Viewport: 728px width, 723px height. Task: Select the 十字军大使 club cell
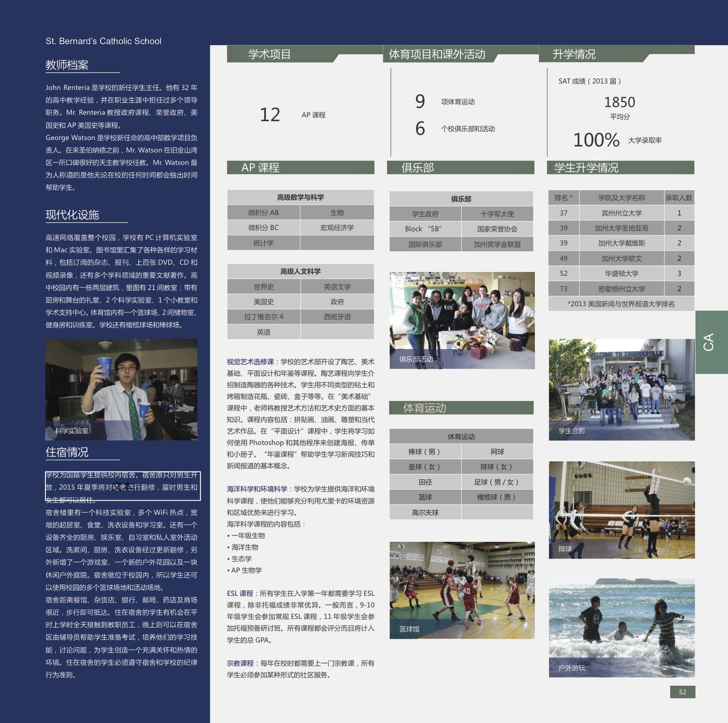tap(497, 214)
